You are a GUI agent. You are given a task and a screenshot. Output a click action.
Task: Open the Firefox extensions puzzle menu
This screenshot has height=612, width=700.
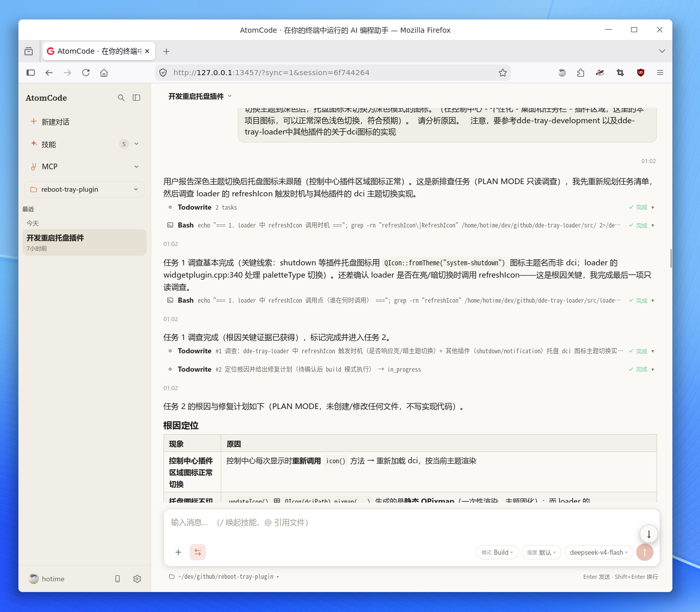click(x=580, y=73)
